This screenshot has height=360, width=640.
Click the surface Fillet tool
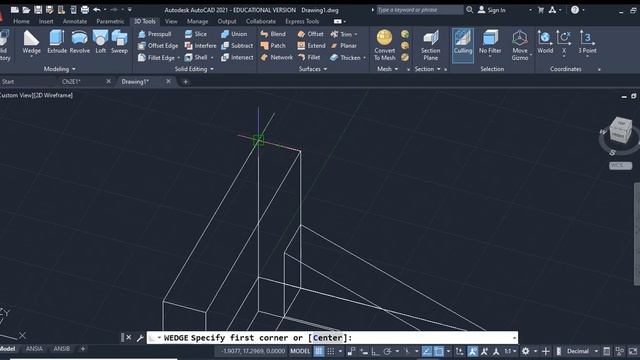click(309, 58)
